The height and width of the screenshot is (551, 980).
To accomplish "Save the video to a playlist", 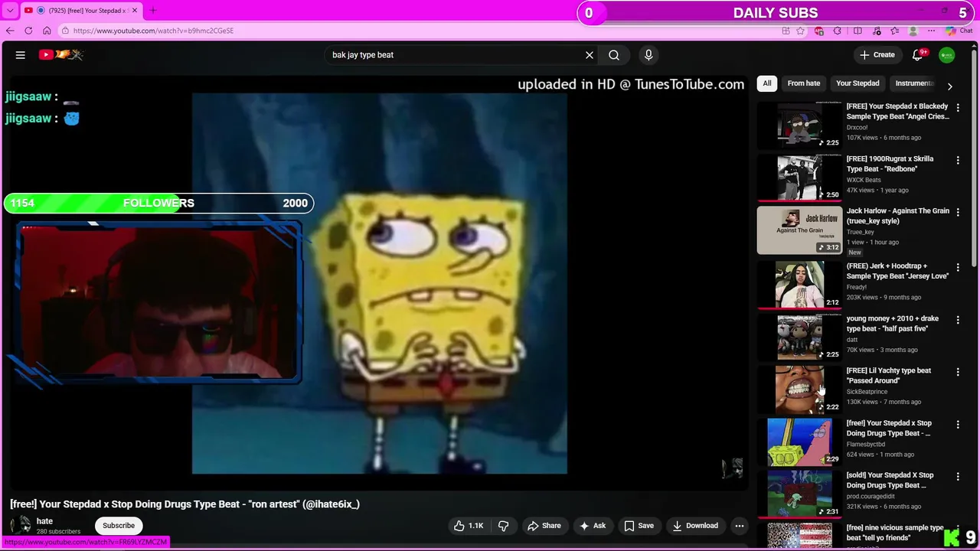I will tap(639, 526).
